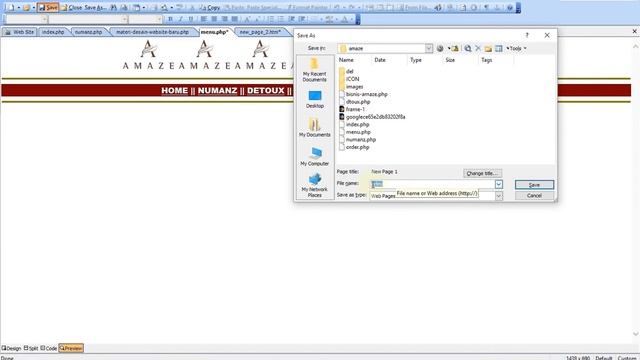Viewport: 640px width, 360px height.
Task: Toggle Underline formatting
Action: click(x=191, y=19)
